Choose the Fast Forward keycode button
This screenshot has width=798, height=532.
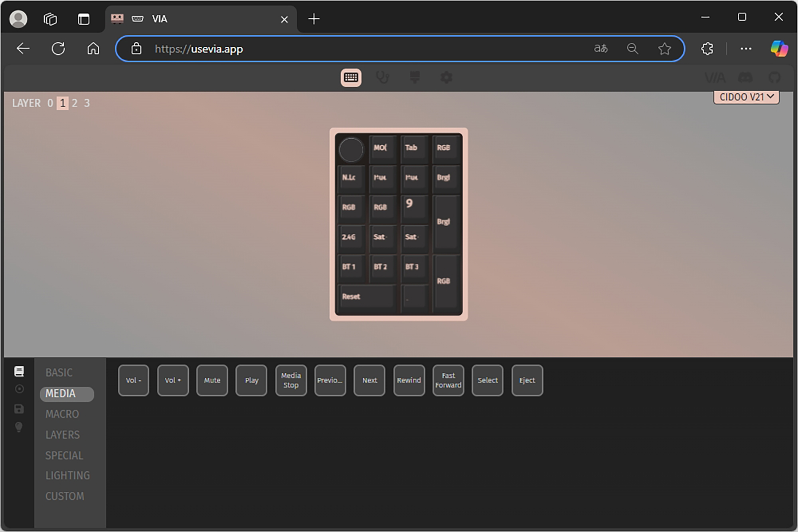[448, 380]
